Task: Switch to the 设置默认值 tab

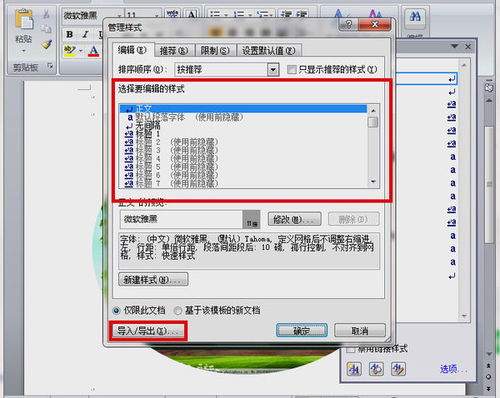Action: [x=269, y=51]
